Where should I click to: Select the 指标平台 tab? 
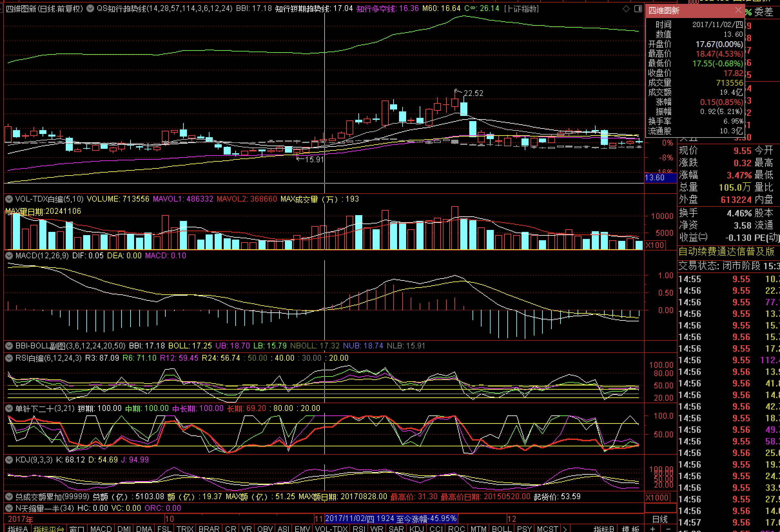[x=49, y=529]
